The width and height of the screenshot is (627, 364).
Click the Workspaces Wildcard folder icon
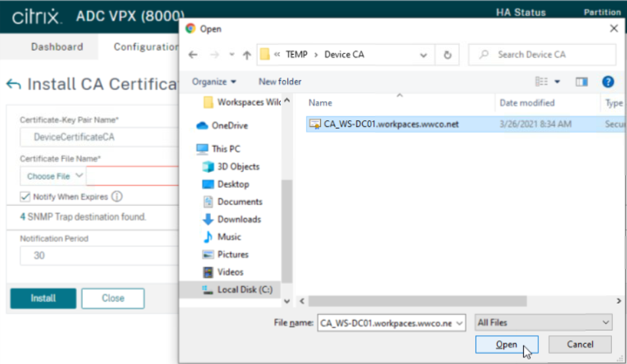pos(208,102)
